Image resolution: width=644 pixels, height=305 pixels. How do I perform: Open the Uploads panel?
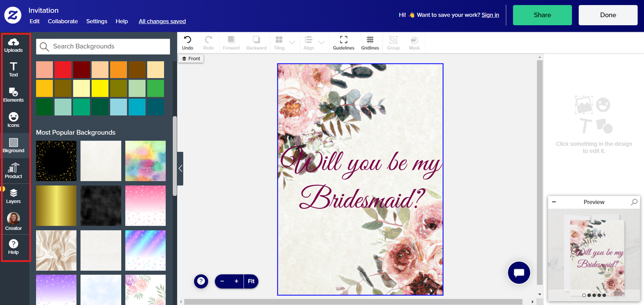click(14, 45)
